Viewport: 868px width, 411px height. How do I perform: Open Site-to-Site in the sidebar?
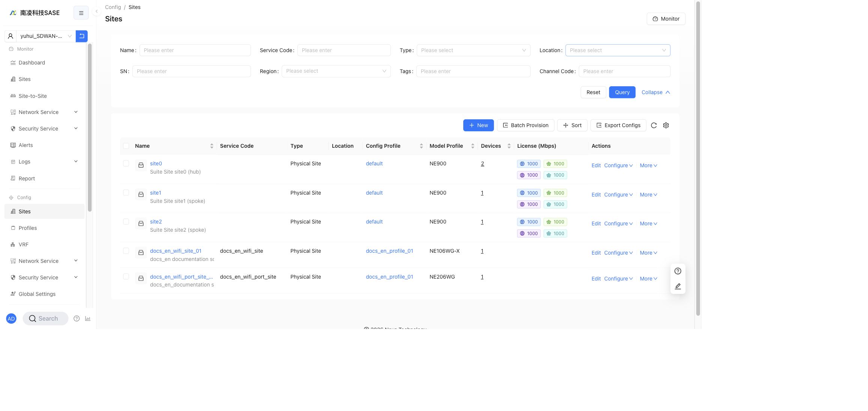tap(44, 96)
